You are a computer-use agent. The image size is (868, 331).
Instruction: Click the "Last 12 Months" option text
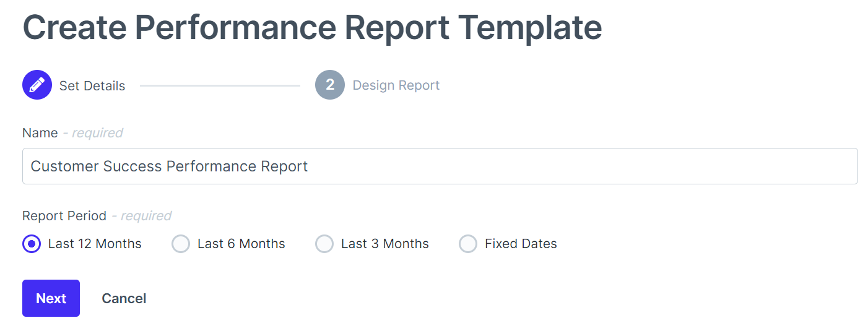point(95,244)
